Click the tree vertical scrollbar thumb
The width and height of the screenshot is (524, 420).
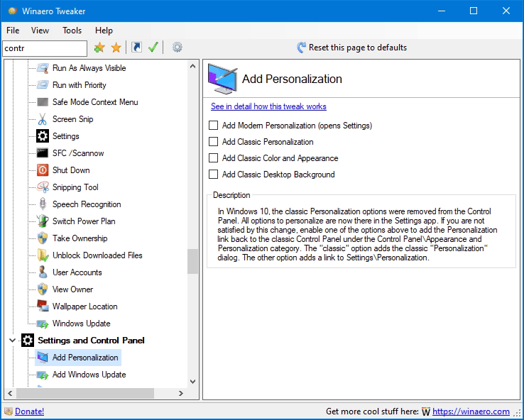[x=193, y=261]
